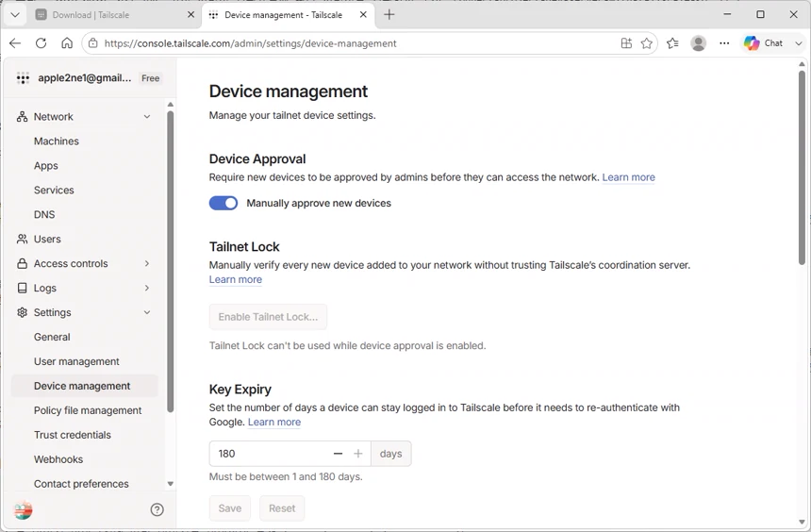Toggle Manually approve new devices switch
Screen dimensions: 811x532
coord(223,203)
